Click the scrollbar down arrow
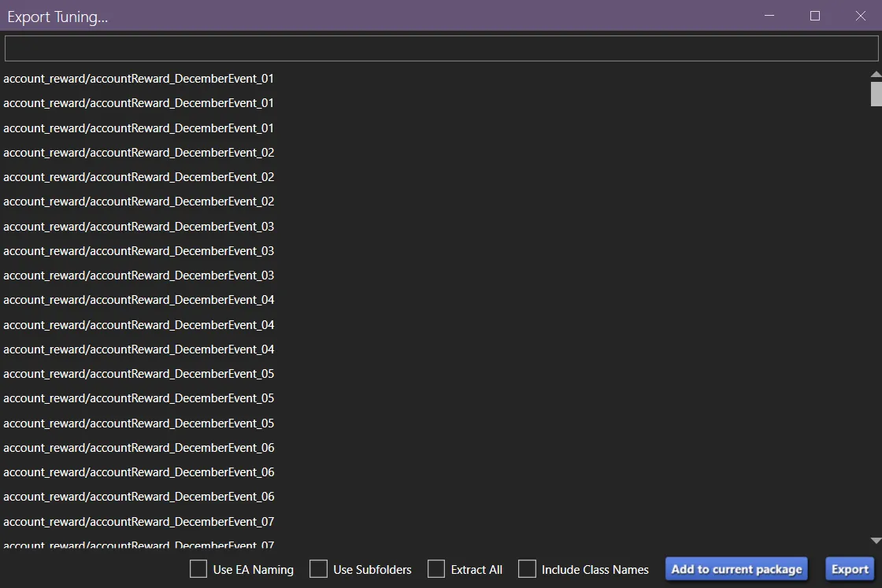The height and width of the screenshot is (588, 882). pyautogui.click(x=875, y=542)
